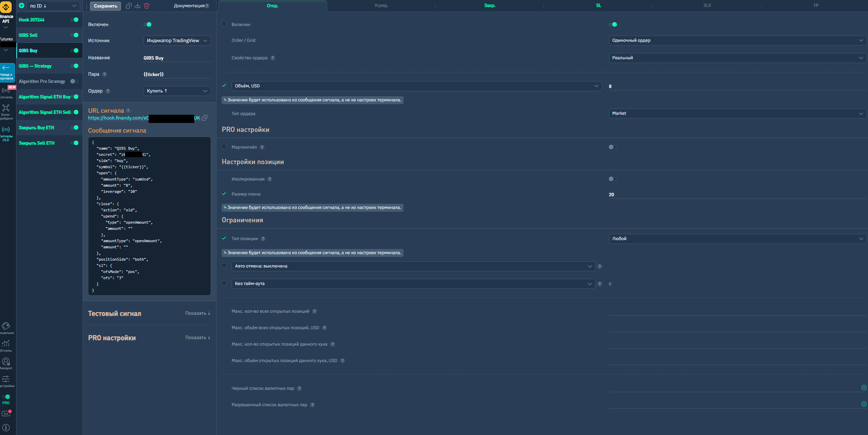The image size is (868, 435).
Task: Click the download/export hook icon
Action: click(x=137, y=6)
